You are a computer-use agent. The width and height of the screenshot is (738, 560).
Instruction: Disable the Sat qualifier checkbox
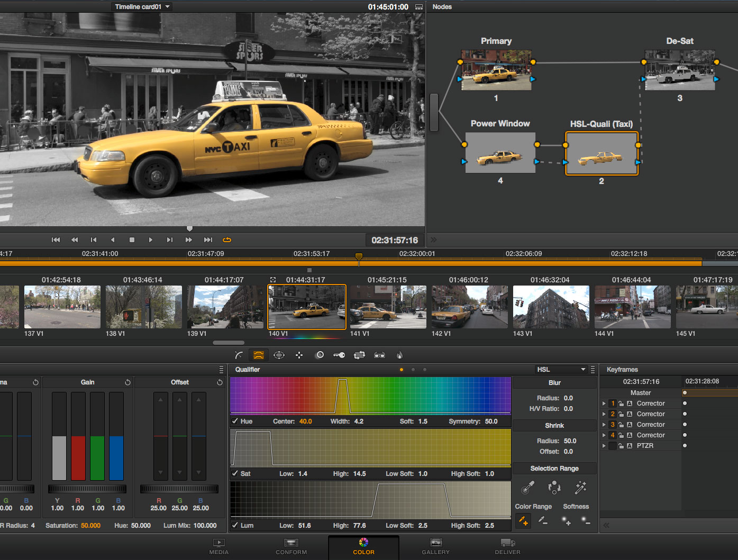pyautogui.click(x=235, y=473)
